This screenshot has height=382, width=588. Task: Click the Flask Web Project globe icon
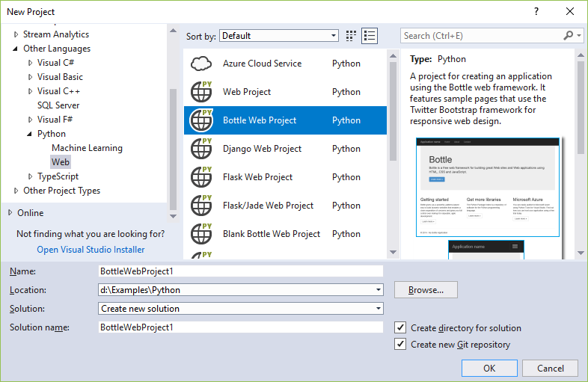point(201,177)
